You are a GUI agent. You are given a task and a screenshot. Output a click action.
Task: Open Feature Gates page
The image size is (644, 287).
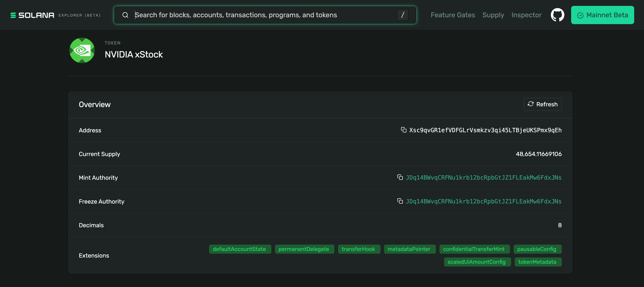pyautogui.click(x=453, y=15)
